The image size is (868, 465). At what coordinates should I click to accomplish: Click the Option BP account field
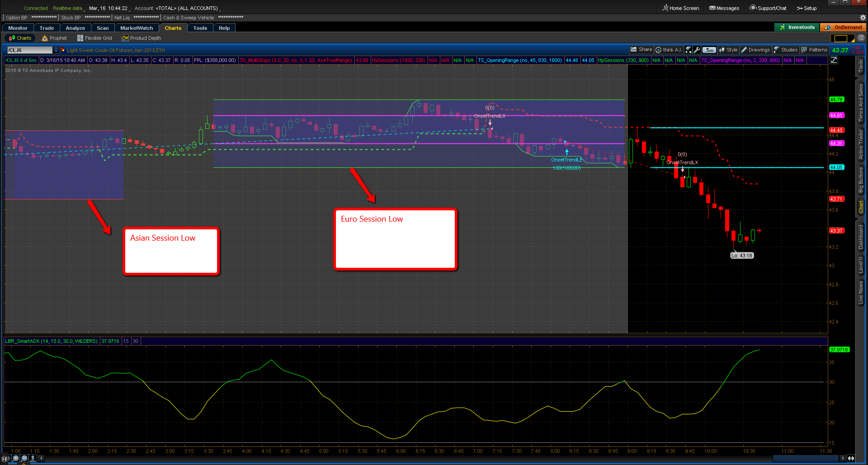[31, 18]
